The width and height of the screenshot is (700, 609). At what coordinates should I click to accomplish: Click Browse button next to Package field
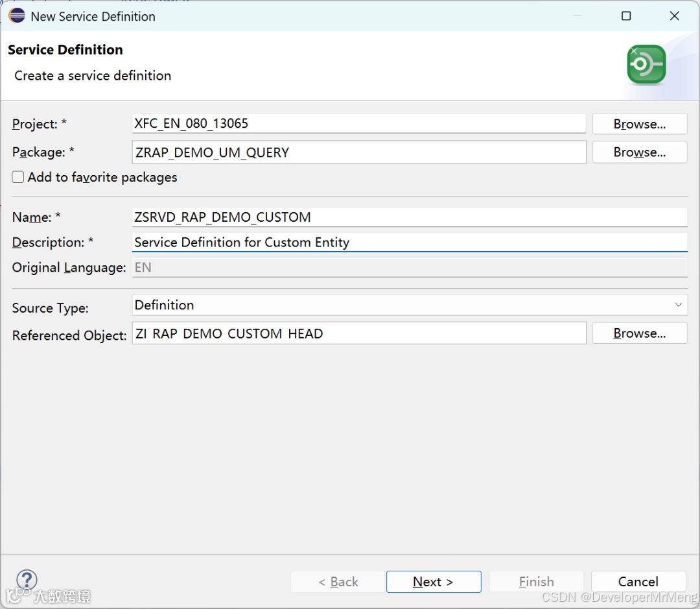click(639, 152)
